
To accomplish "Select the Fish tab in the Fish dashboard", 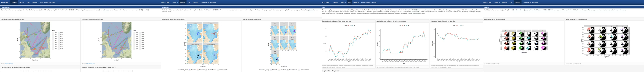I will click(x=349, y=2).
